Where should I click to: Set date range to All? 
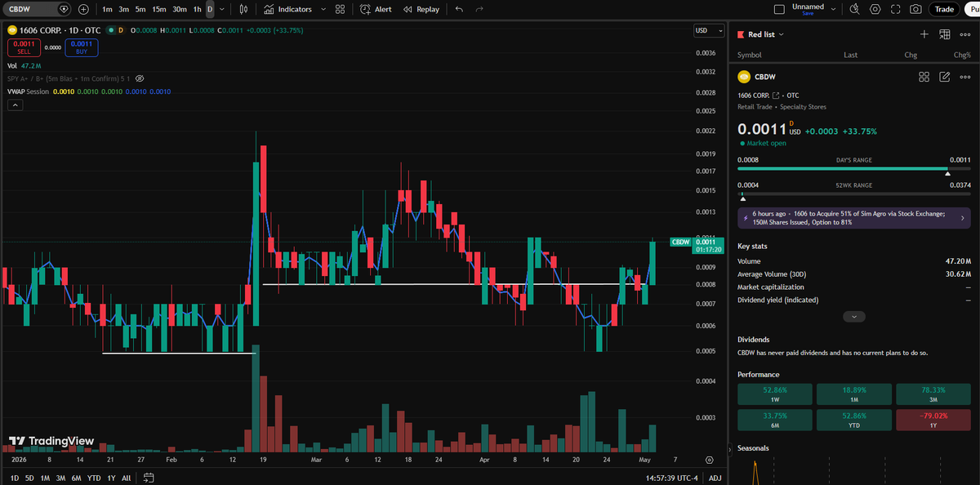(126, 478)
